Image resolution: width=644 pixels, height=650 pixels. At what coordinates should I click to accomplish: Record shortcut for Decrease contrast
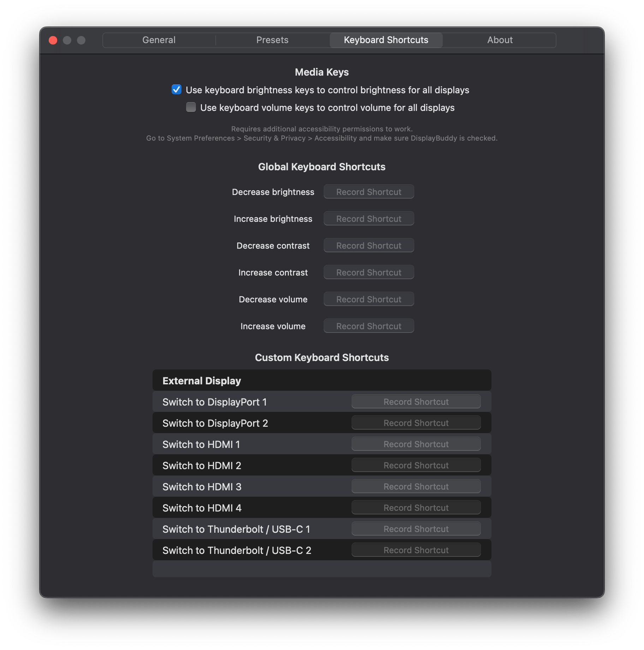tap(369, 245)
